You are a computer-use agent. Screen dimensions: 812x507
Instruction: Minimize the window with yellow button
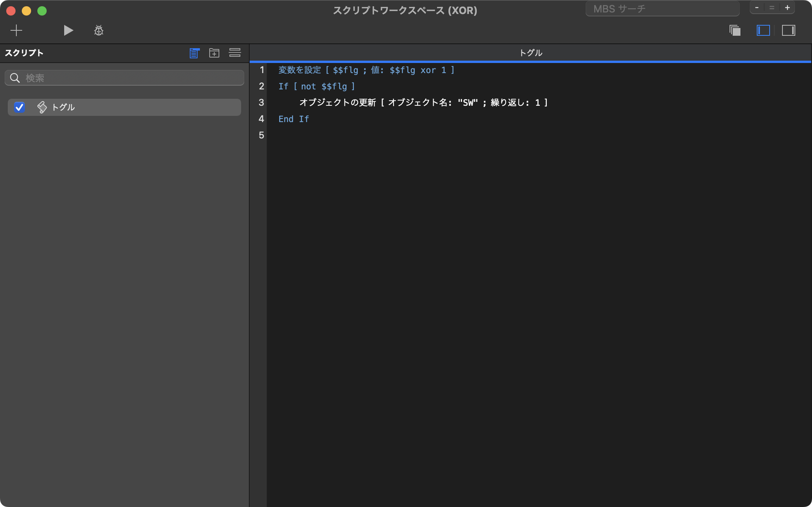click(x=26, y=11)
